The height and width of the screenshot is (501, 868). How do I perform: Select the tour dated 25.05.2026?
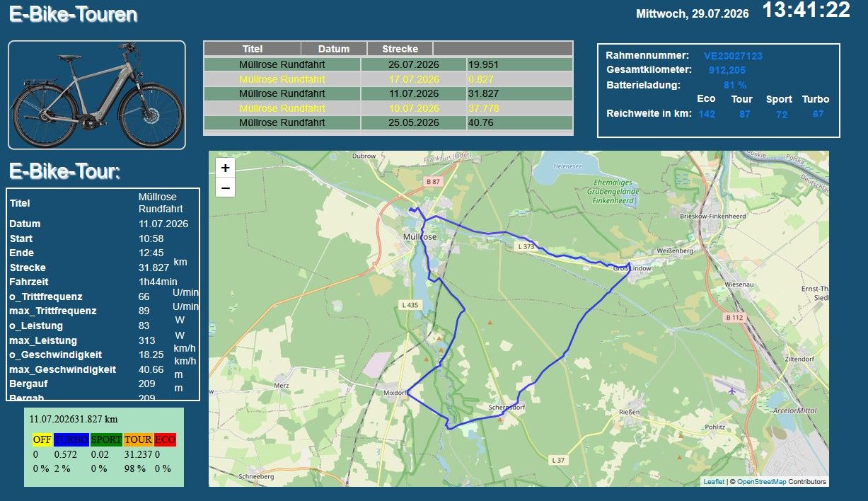pos(388,122)
